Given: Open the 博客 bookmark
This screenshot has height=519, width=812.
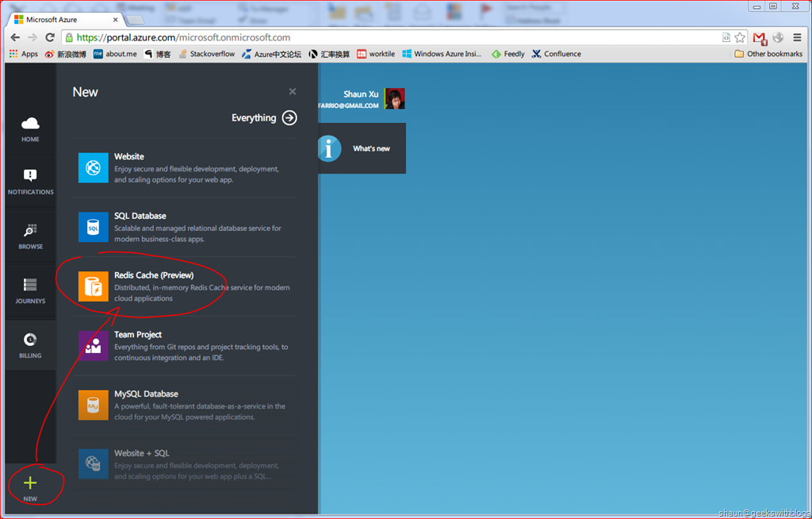Looking at the screenshot, I should (158, 54).
